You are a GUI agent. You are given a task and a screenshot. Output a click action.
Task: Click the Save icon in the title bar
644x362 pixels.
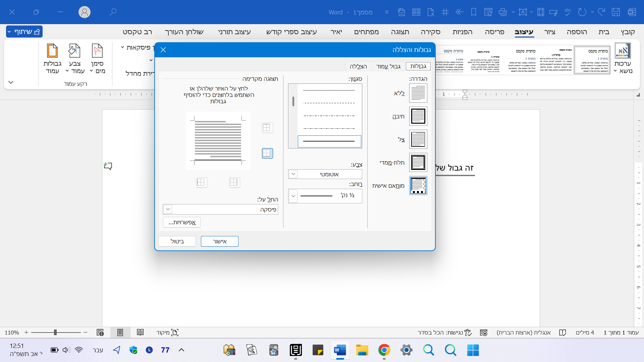[x=616, y=12]
